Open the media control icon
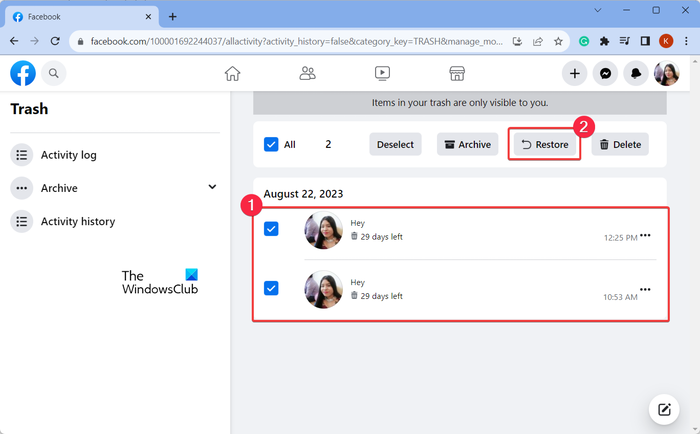 pyautogui.click(x=625, y=41)
